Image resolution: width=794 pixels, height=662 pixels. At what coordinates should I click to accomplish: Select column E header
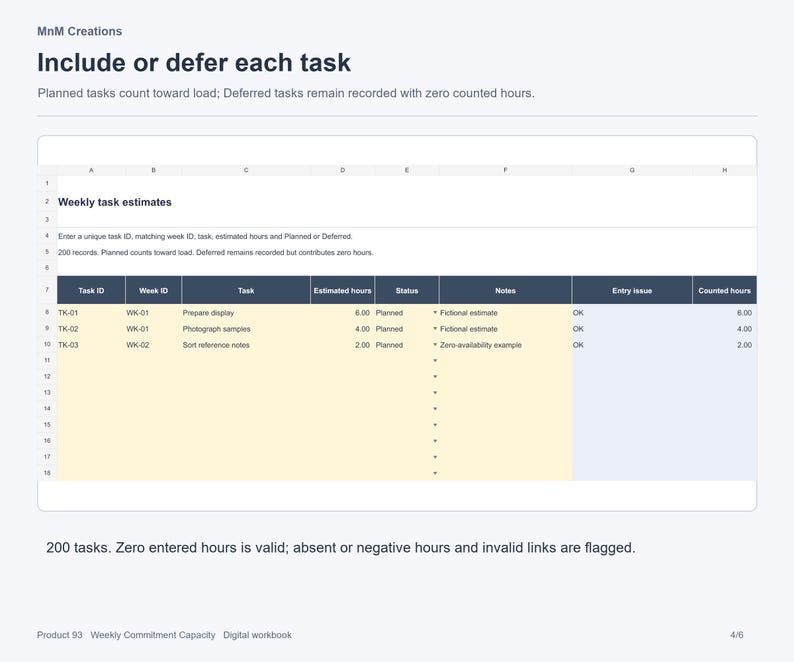coord(407,170)
